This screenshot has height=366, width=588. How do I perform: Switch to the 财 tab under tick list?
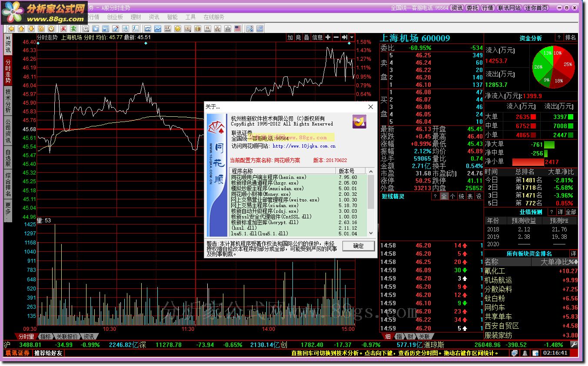410,336
